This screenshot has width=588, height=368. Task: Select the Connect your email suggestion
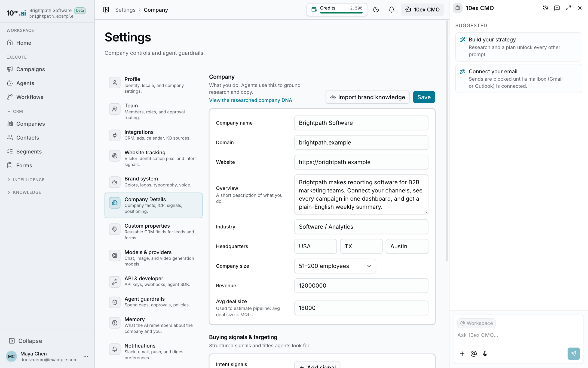tap(519, 79)
